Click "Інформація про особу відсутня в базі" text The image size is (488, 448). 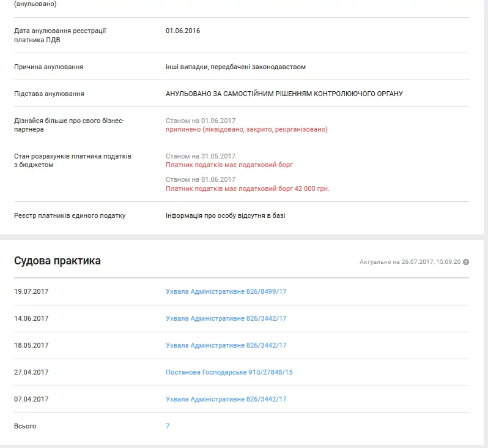[x=225, y=215]
